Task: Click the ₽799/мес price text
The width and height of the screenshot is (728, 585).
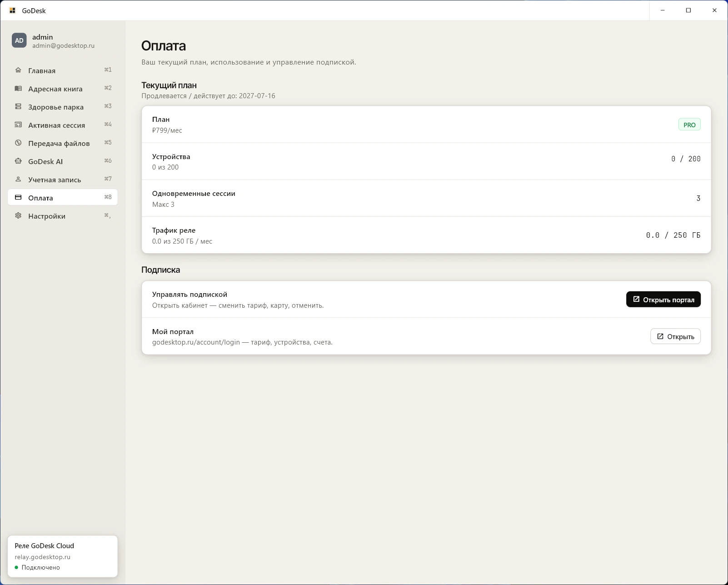Action: 167,130
